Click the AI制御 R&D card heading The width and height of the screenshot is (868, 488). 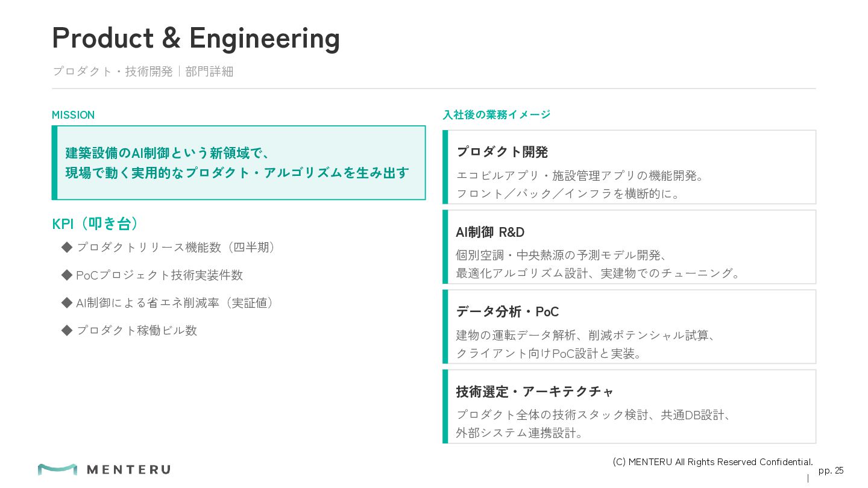490,232
